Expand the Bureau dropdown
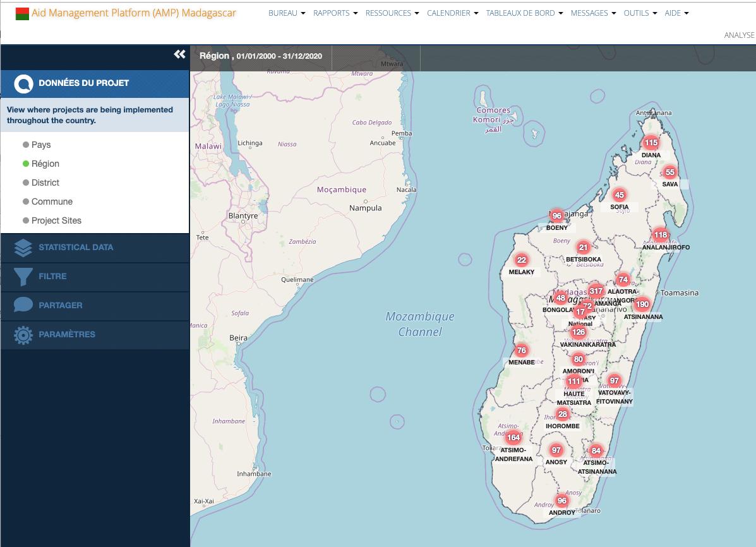This screenshot has width=756, height=547. pos(286,13)
